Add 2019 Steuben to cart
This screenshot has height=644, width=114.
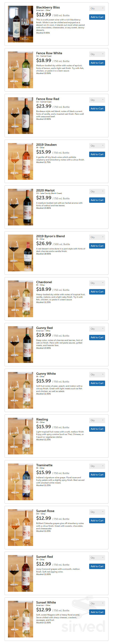pos(97,154)
